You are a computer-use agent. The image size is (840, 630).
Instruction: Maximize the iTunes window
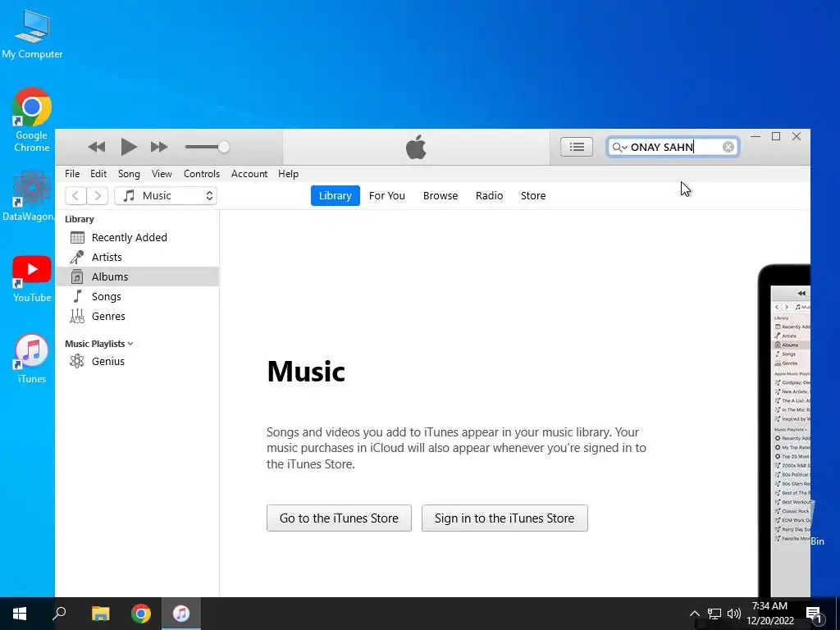(x=776, y=137)
